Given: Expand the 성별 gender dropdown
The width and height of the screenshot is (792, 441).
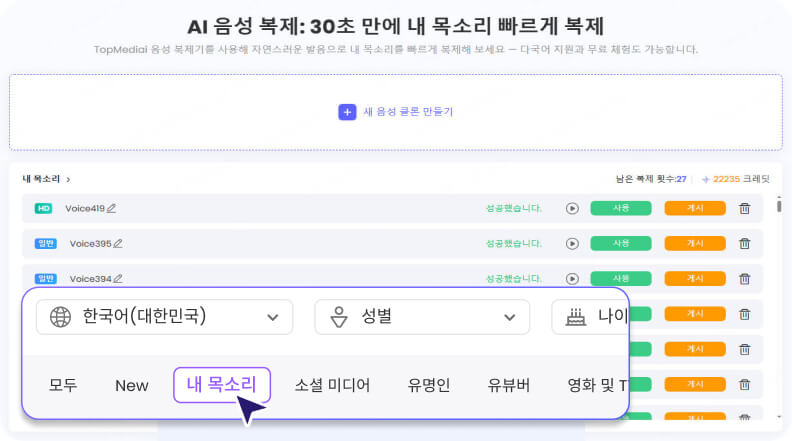Looking at the screenshot, I should pyautogui.click(x=422, y=317).
